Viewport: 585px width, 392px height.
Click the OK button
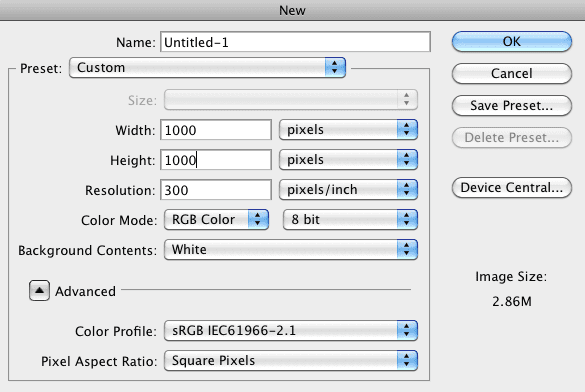tap(512, 41)
